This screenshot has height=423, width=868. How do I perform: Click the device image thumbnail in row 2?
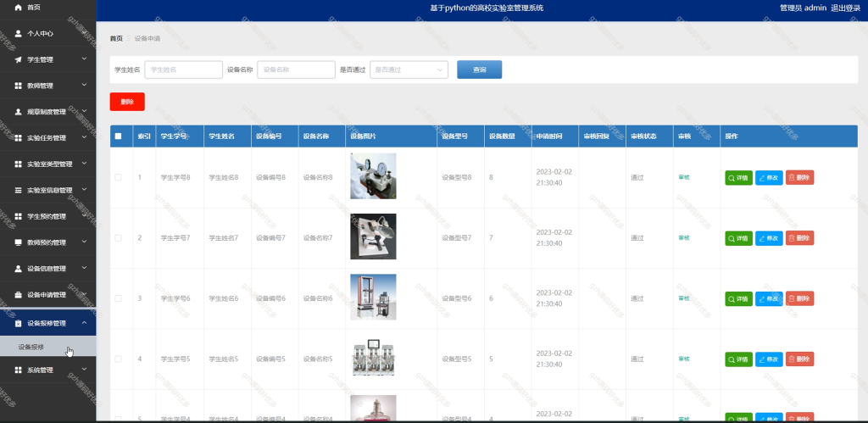tap(373, 237)
